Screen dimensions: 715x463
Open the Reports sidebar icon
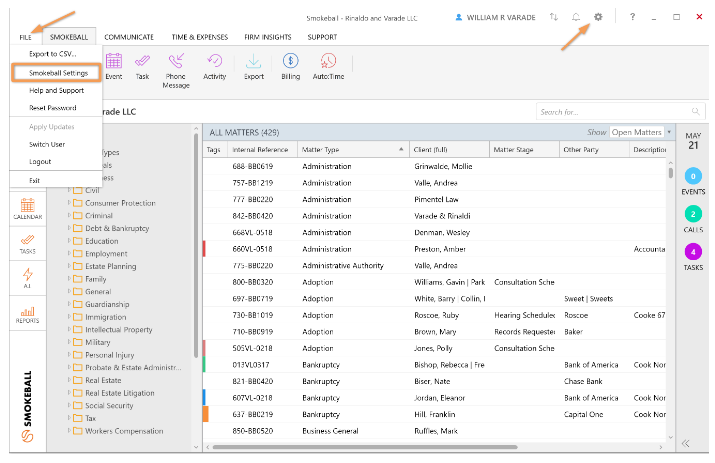[27, 315]
